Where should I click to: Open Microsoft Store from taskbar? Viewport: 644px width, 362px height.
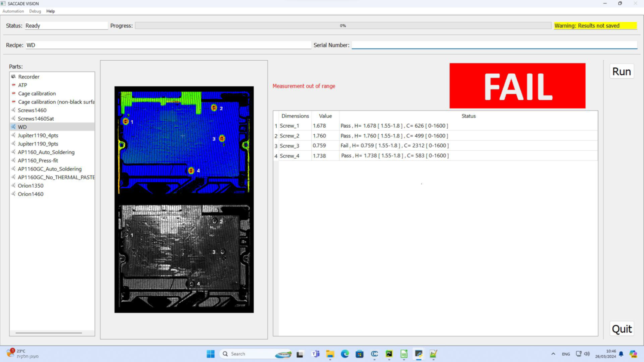pos(360,354)
